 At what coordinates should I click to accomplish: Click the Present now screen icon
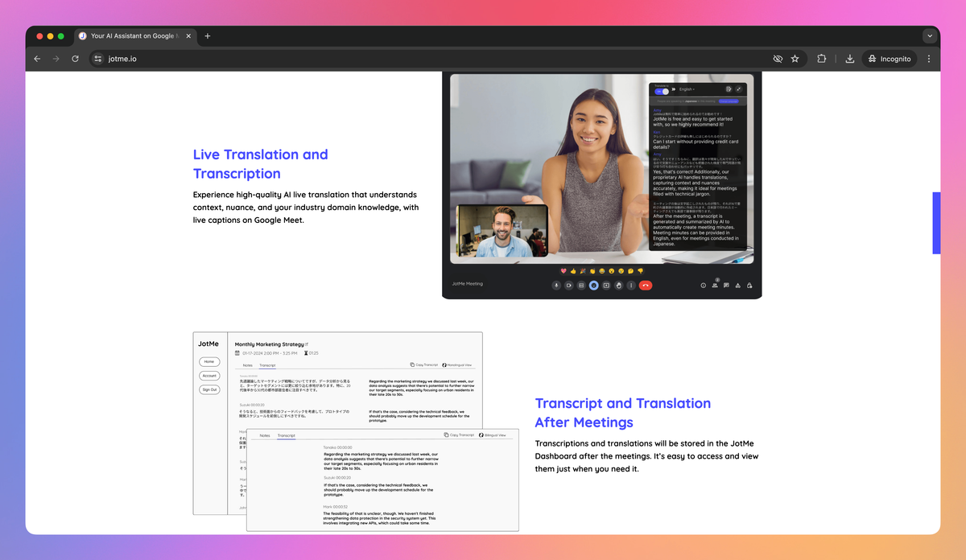(606, 285)
